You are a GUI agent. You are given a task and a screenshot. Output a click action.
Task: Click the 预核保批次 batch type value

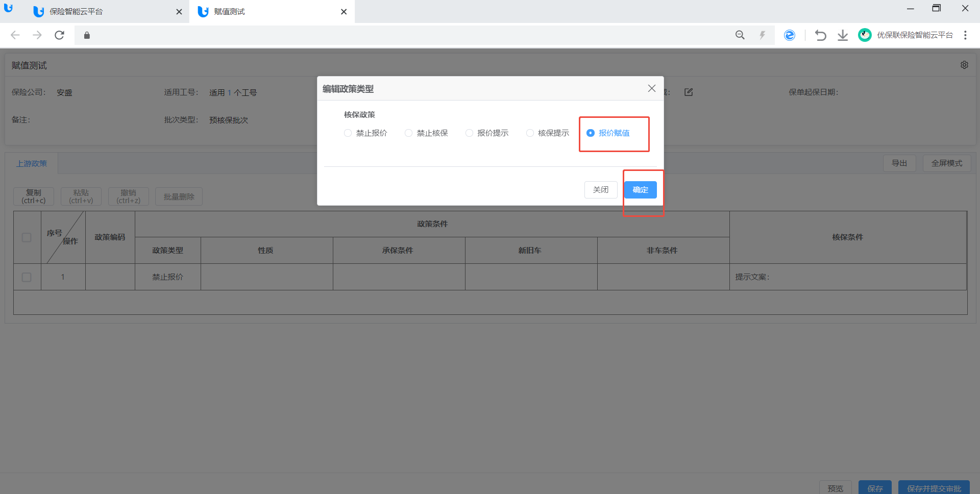click(x=229, y=120)
